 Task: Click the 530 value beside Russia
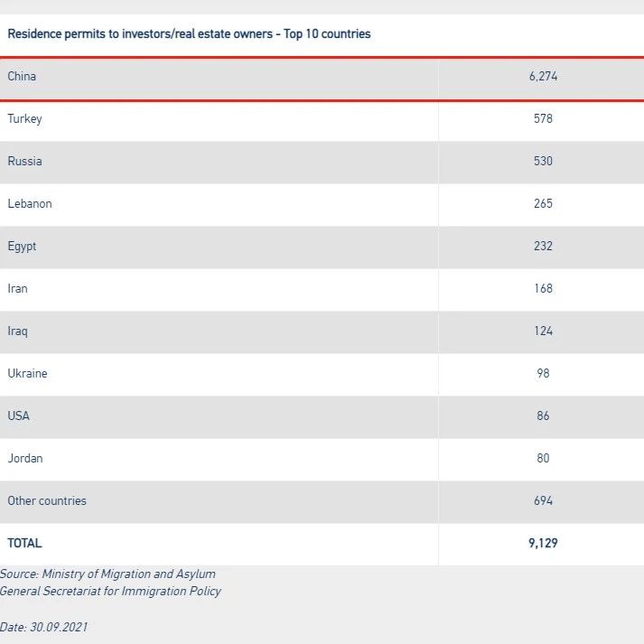543,161
